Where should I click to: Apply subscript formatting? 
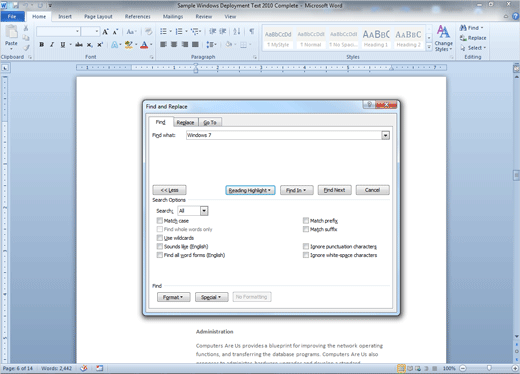89,45
